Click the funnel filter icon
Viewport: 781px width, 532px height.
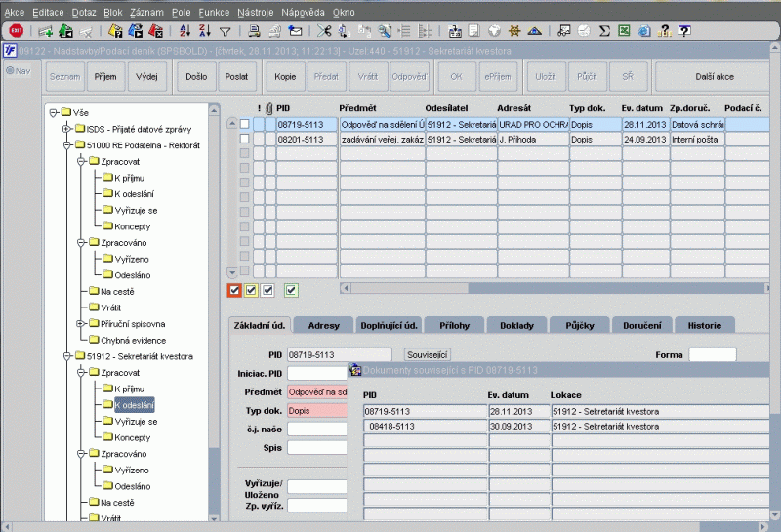pos(226,32)
